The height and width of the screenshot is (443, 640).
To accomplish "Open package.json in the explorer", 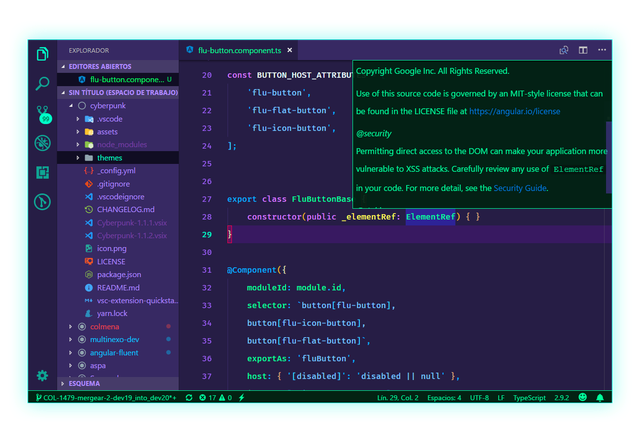I will pos(118,274).
